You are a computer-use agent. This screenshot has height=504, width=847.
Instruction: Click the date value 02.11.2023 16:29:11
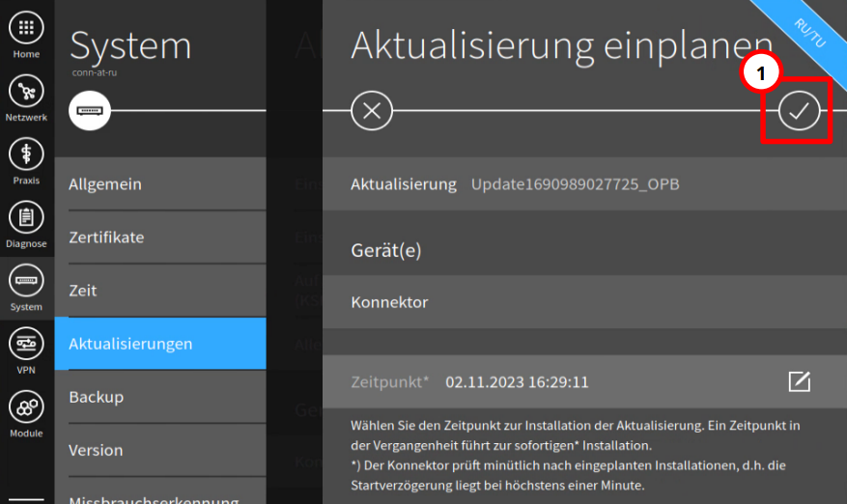click(x=517, y=382)
